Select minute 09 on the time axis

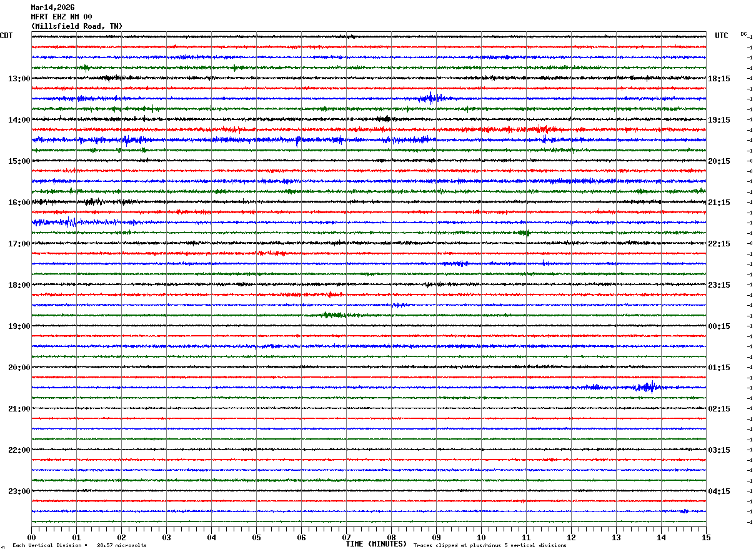pyautogui.click(x=436, y=538)
